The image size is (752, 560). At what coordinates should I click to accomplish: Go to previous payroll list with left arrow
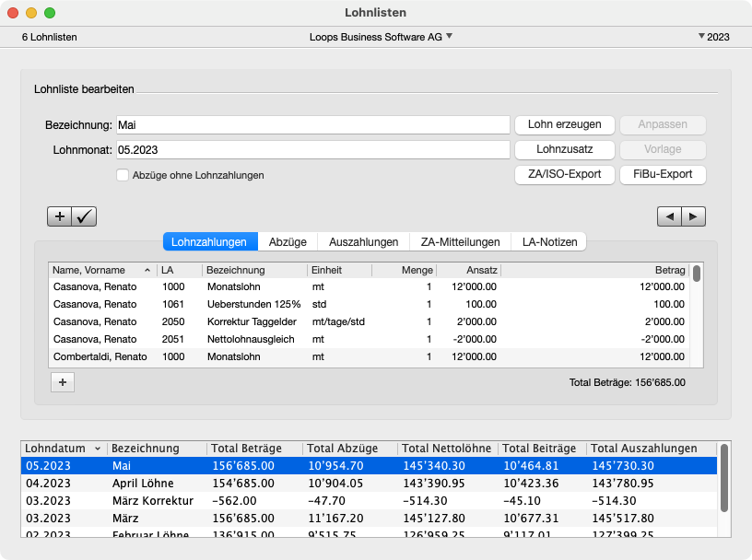(669, 216)
